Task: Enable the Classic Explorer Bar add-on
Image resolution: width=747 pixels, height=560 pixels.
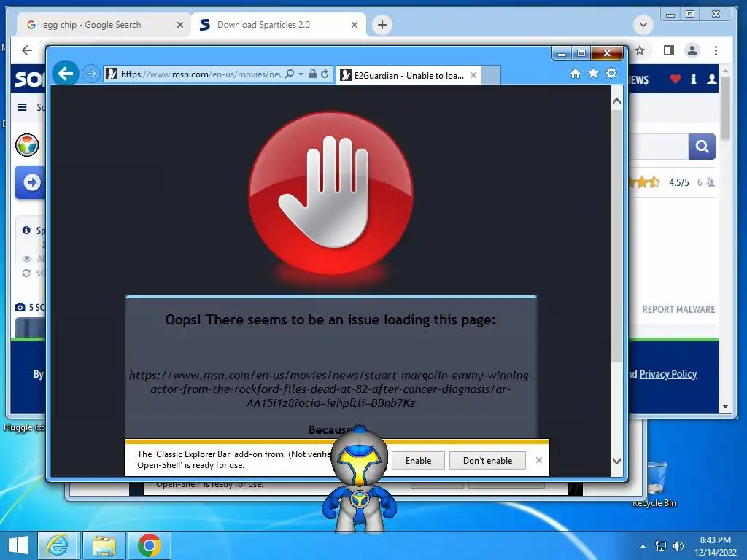Action: point(418,461)
